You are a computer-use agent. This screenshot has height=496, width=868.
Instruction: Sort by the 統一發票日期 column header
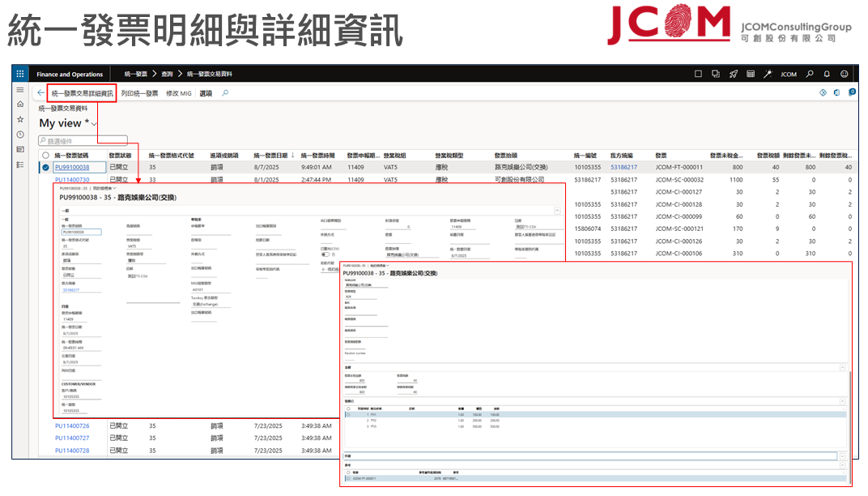click(269, 154)
